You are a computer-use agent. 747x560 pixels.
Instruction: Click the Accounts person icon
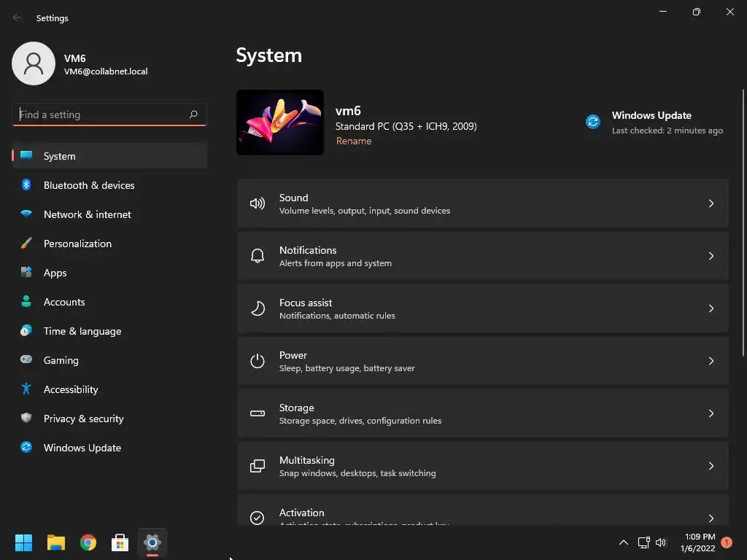click(x=26, y=301)
